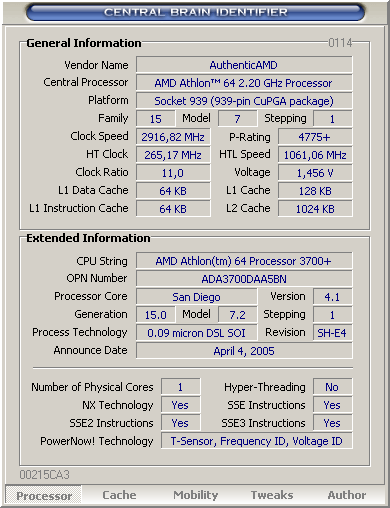This screenshot has height=508, width=390.
Task: Click the NX Technology value Yes
Action: pyautogui.click(x=180, y=405)
